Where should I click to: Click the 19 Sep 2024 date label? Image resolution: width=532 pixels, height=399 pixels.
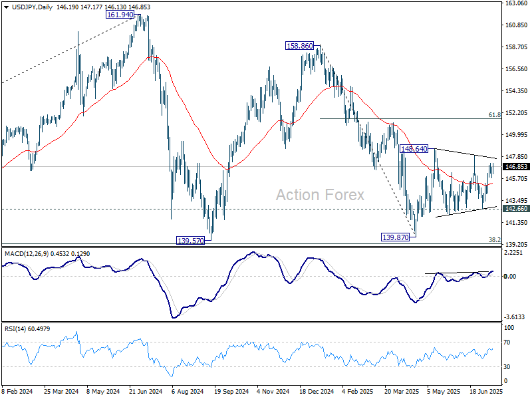[x=231, y=391]
